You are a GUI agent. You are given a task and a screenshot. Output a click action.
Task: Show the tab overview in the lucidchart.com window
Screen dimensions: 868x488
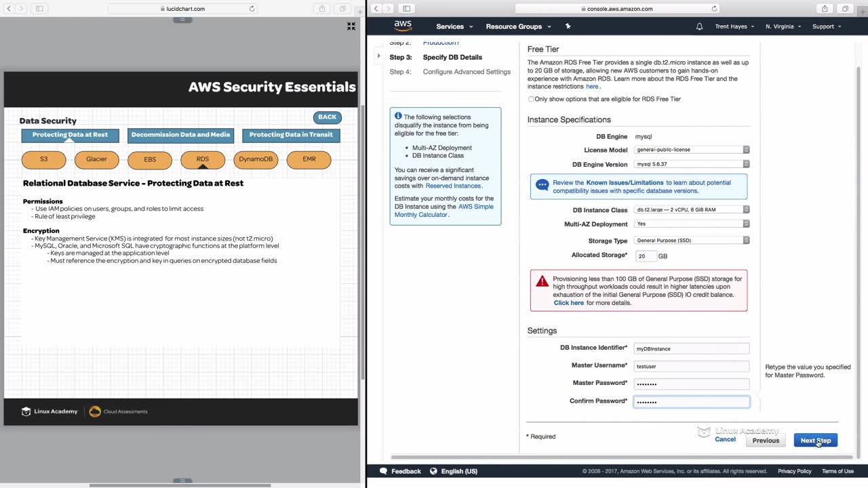click(342, 9)
